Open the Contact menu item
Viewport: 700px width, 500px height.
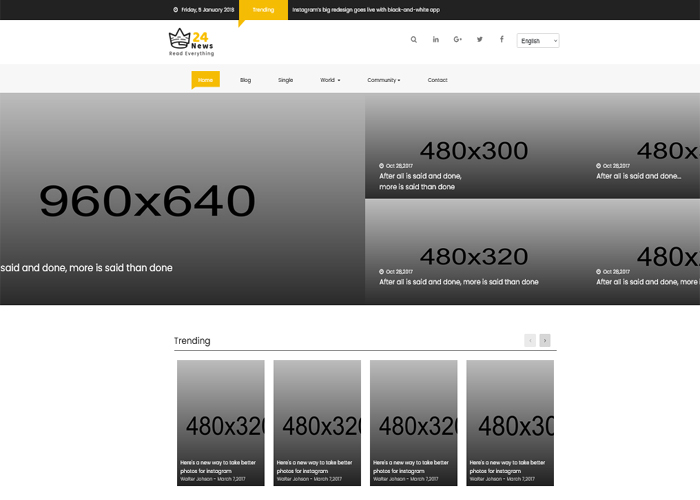click(x=437, y=80)
